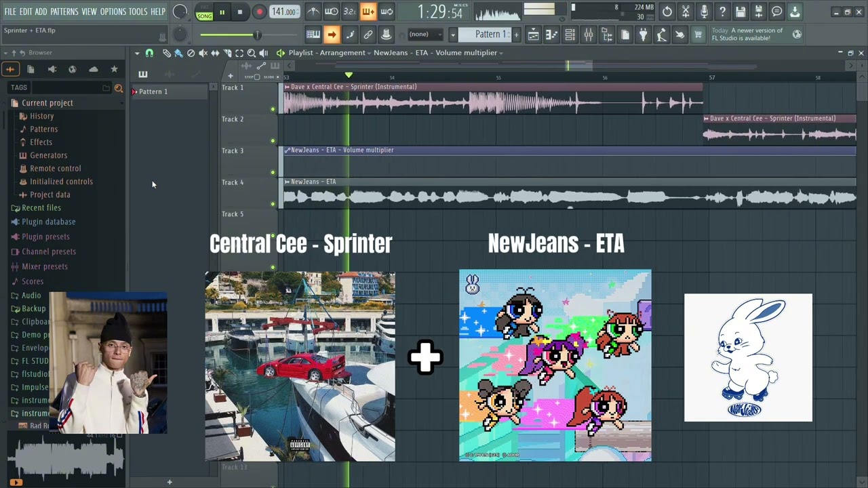Viewport: 868px width, 488px height.
Task: Select the playlist Mute tool
Action: (203, 53)
